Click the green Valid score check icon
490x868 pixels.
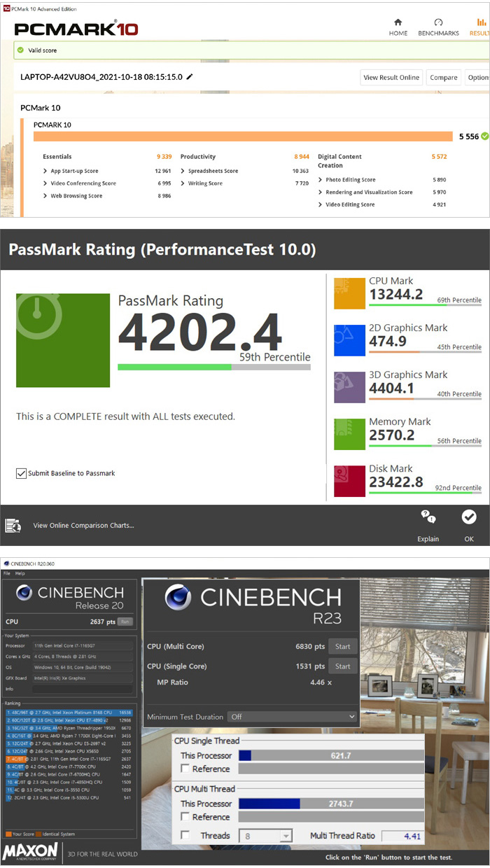coord(19,50)
